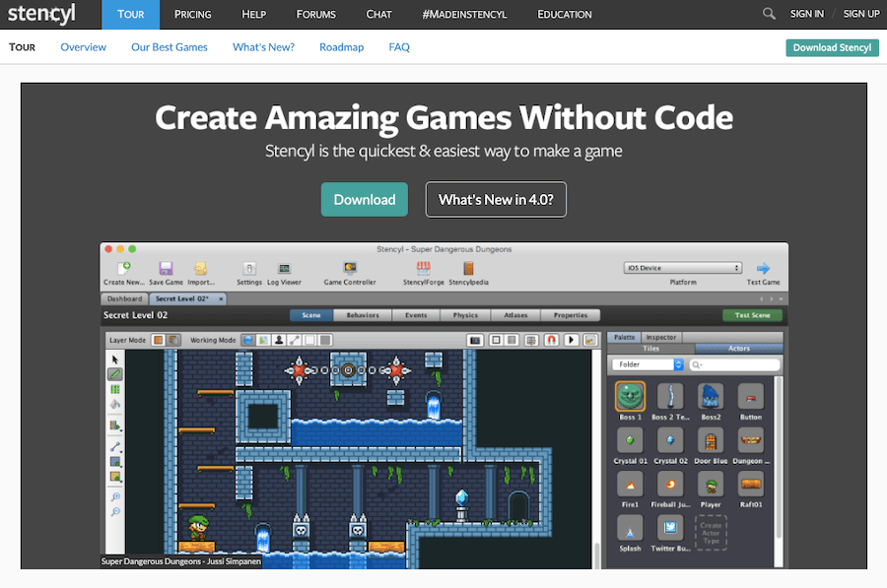The height and width of the screenshot is (588, 887).
Task: Click the zoom out magnifier tool
Action: point(115,512)
